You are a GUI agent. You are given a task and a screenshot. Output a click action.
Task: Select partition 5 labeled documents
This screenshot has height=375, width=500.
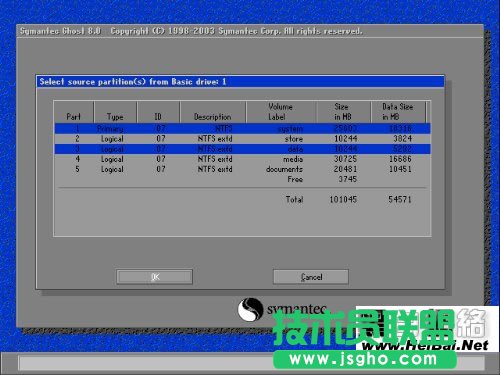(x=242, y=169)
